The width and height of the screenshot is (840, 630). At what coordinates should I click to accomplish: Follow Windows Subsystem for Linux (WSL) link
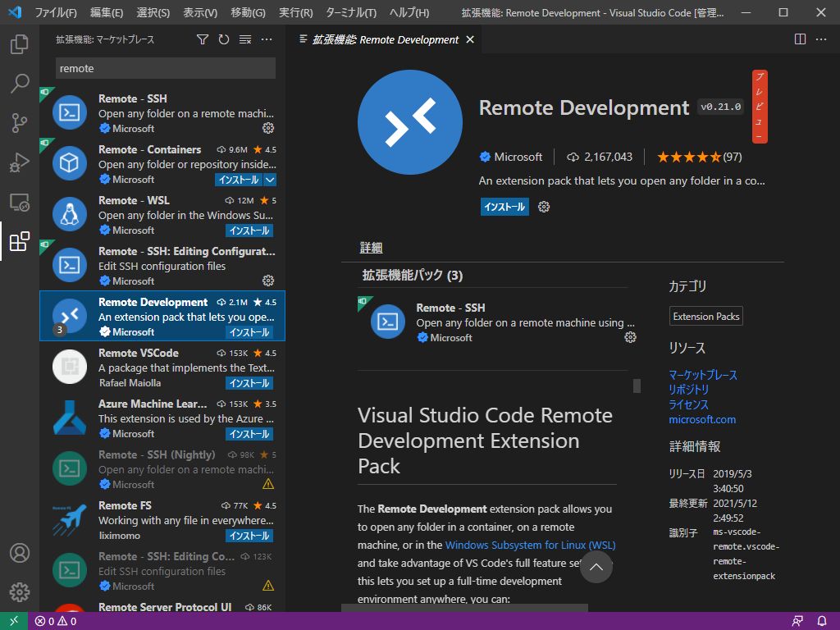[x=531, y=545]
